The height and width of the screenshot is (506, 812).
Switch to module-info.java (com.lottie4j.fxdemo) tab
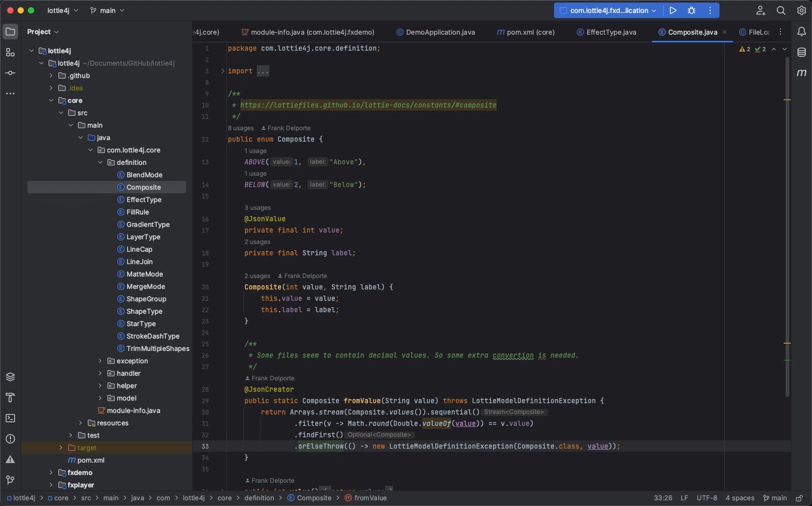tap(308, 32)
